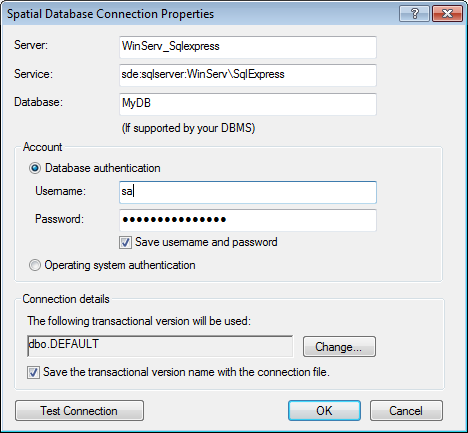Focus the Service input field
This screenshot has height=433, width=468.
(248, 75)
